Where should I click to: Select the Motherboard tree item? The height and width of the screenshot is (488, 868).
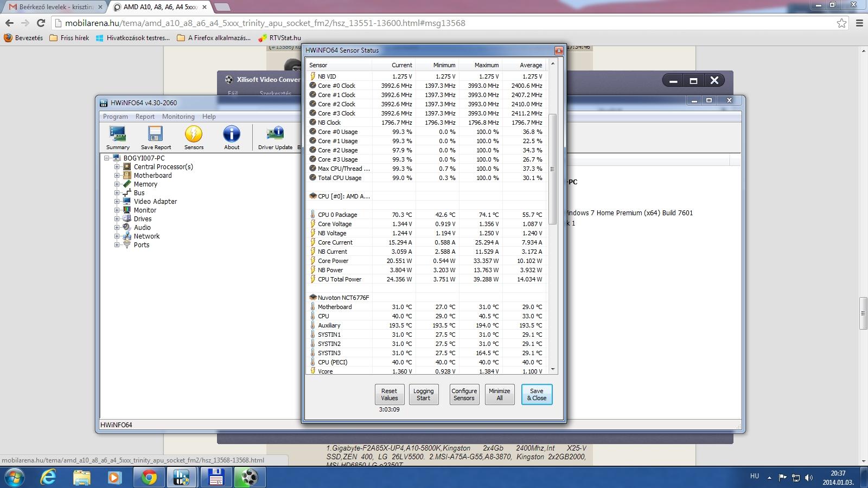tap(152, 176)
